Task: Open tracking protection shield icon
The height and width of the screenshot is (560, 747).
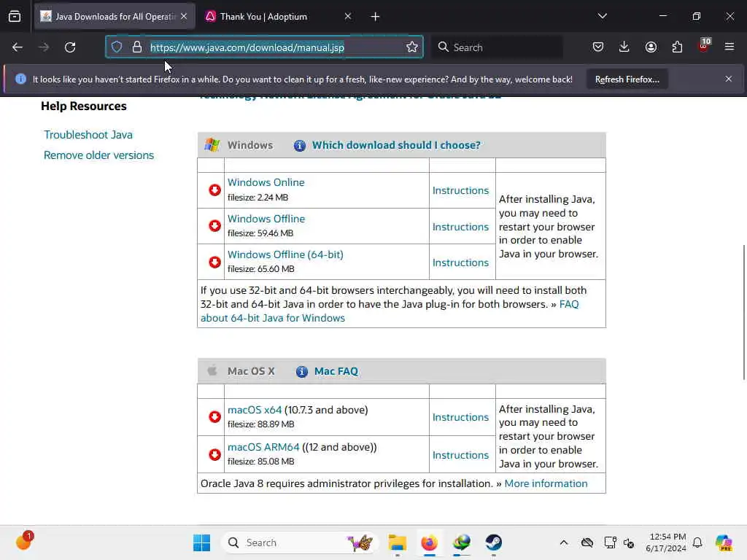Action: click(117, 47)
